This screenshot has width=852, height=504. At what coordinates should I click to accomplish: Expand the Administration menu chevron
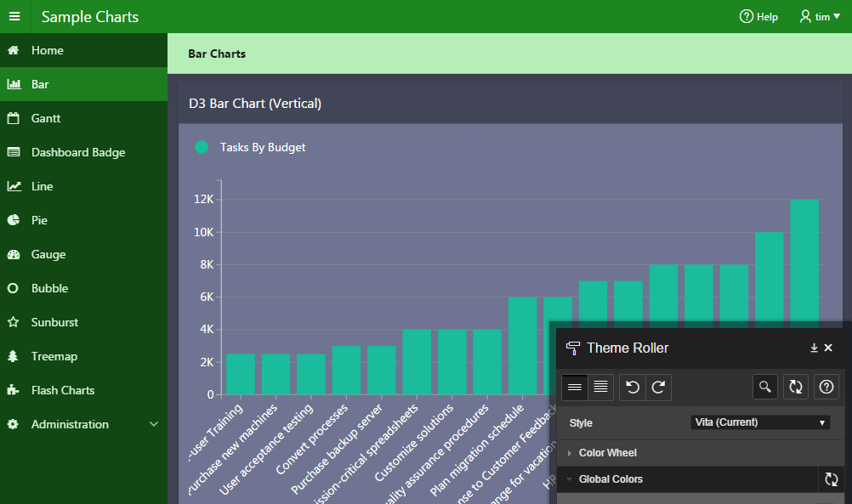tap(153, 424)
